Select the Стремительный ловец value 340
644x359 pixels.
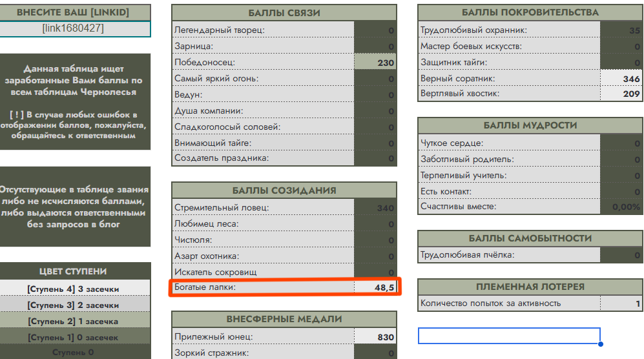point(375,208)
